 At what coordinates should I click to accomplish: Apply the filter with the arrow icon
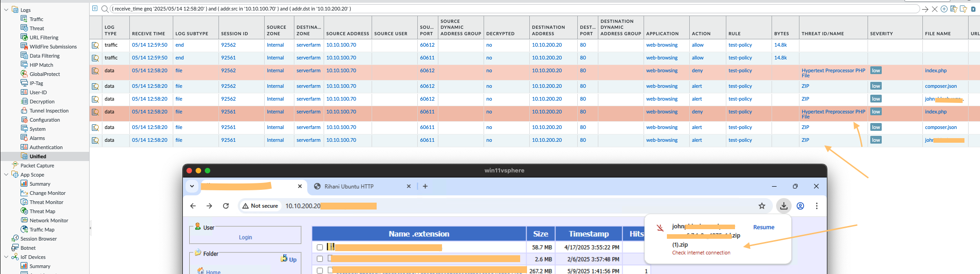925,9
